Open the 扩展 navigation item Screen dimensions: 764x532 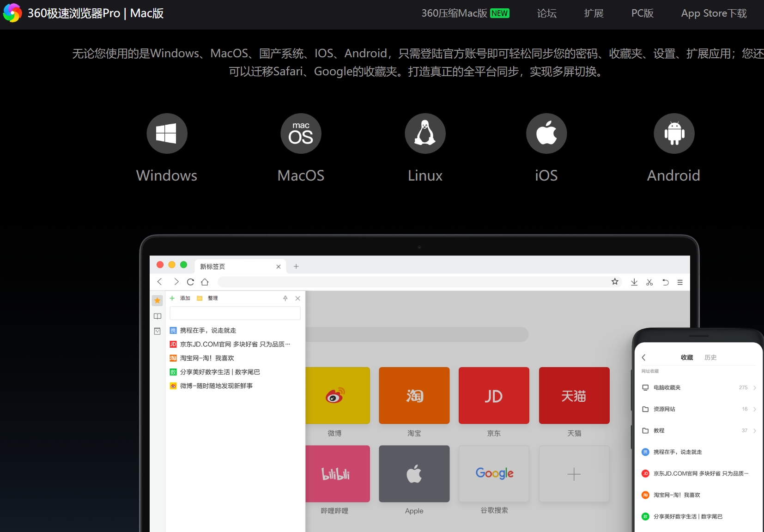pos(594,13)
